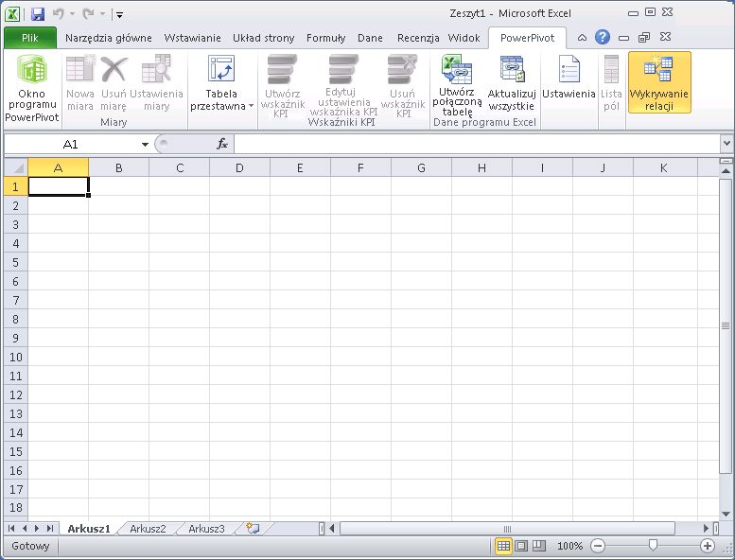Show the Lista pól pane
Screen dimensions: 735x560
pyautogui.click(x=611, y=83)
